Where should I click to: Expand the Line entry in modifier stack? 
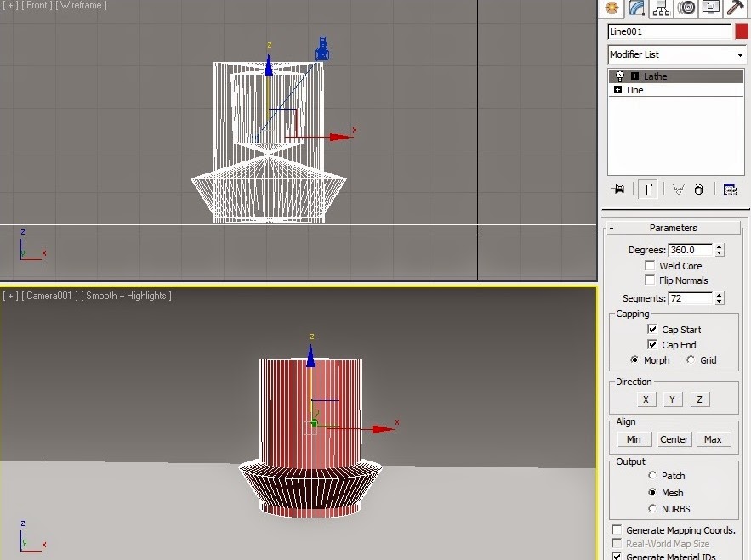(618, 89)
